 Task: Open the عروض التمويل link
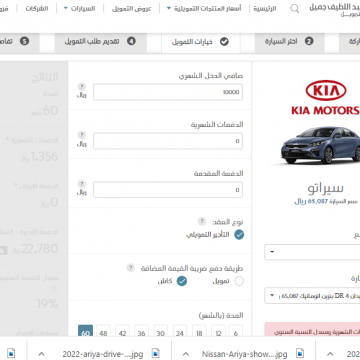pyautogui.click(x=132, y=9)
